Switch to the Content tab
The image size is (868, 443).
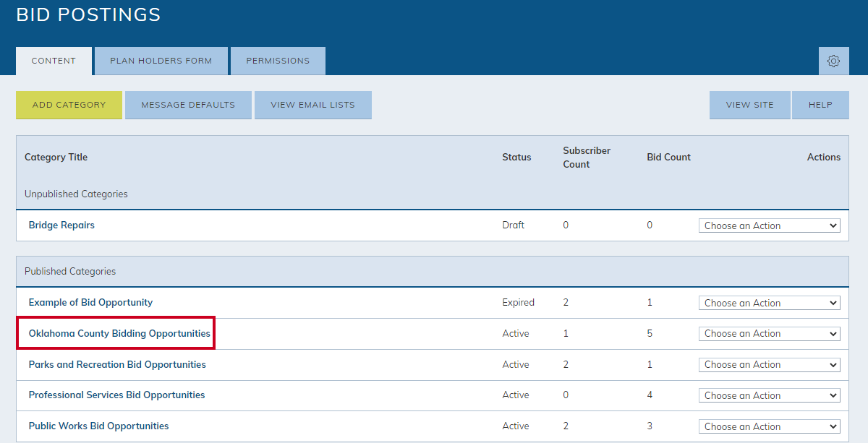54,61
